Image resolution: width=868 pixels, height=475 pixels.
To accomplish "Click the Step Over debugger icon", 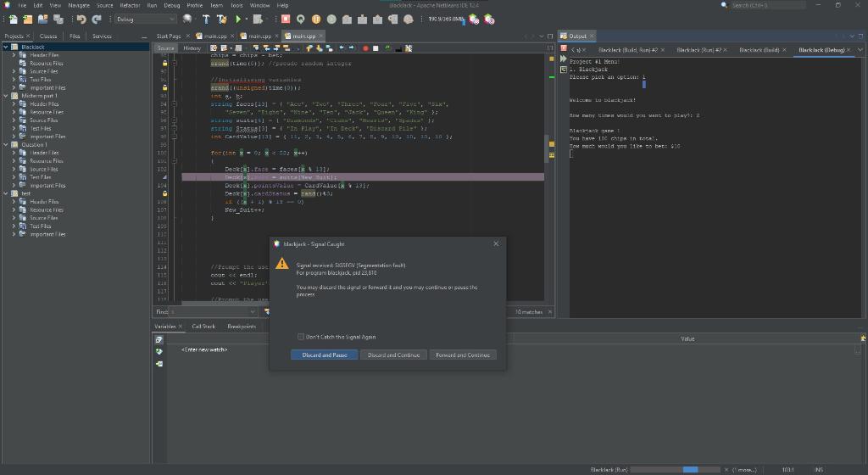I will pyautogui.click(x=347, y=20).
